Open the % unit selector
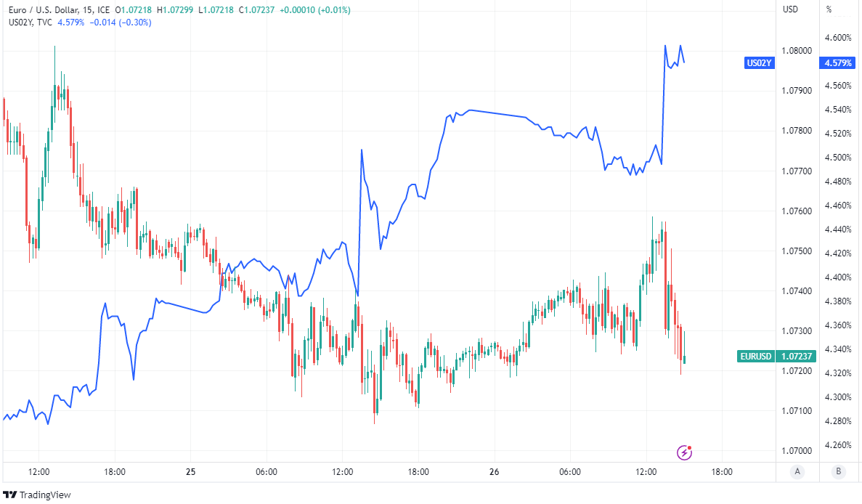Image resolution: width=862 pixels, height=504 pixels. pos(829,9)
